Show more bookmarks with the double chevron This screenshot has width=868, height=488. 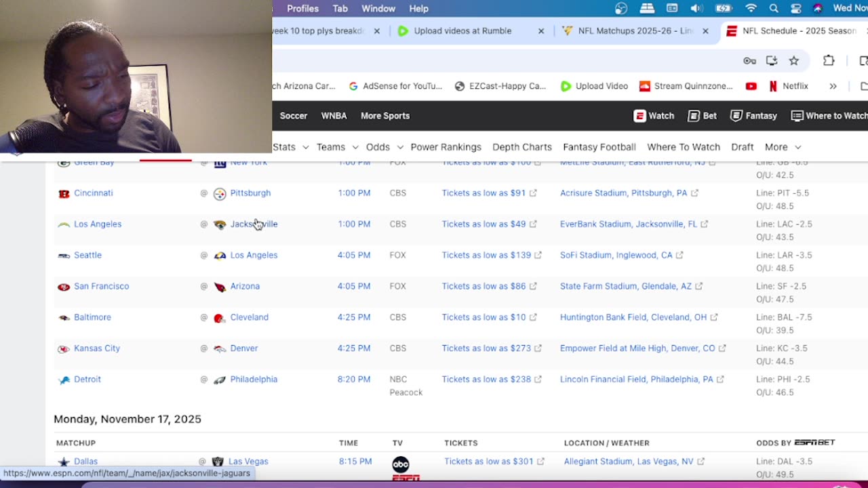pos(833,86)
